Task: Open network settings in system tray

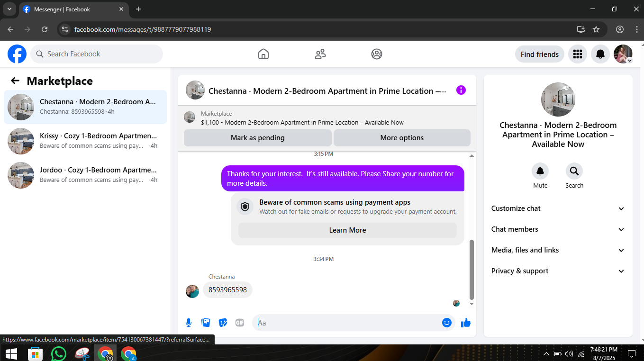Action: click(581, 354)
